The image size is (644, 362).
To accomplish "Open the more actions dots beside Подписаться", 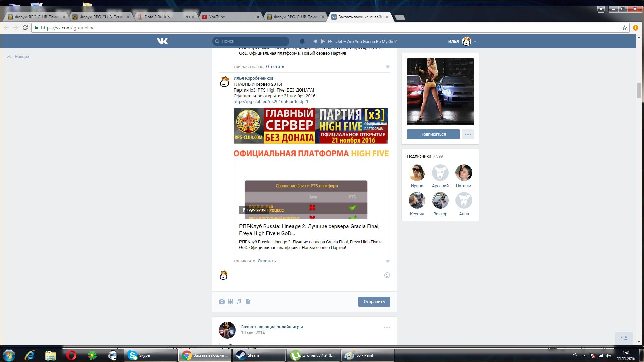I will (x=468, y=134).
